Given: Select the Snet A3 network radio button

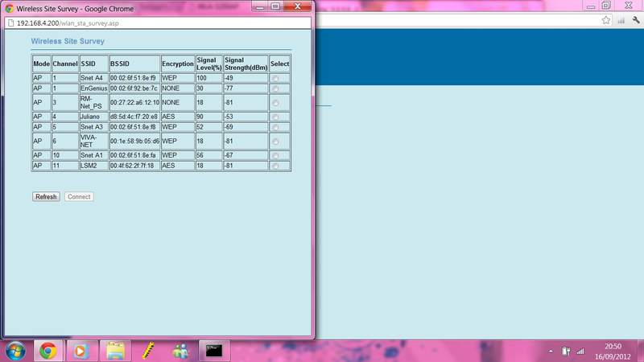Looking at the screenshot, I should point(275,127).
